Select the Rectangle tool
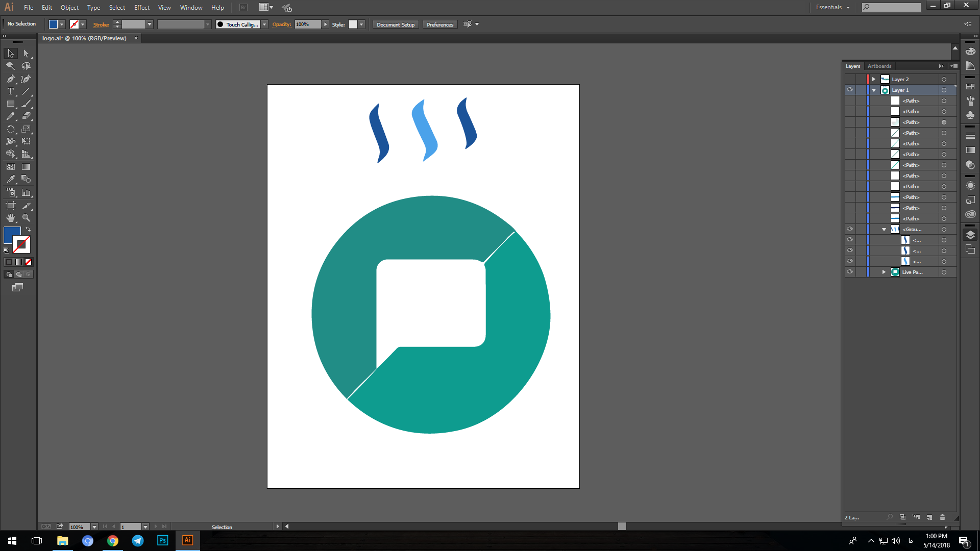Image resolution: width=980 pixels, height=551 pixels. click(x=10, y=104)
